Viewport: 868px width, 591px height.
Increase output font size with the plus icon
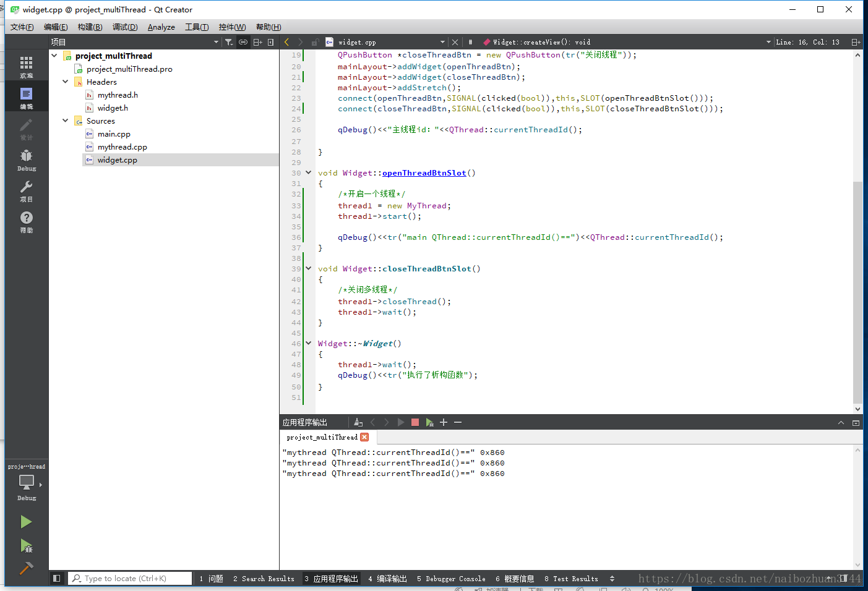444,422
